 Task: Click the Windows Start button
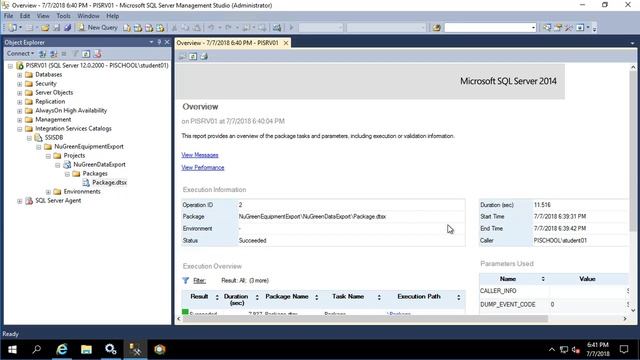tap(12, 349)
